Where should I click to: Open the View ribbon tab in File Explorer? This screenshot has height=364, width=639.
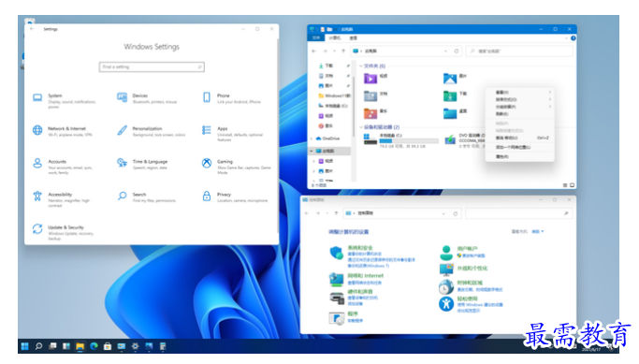point(354,38)
